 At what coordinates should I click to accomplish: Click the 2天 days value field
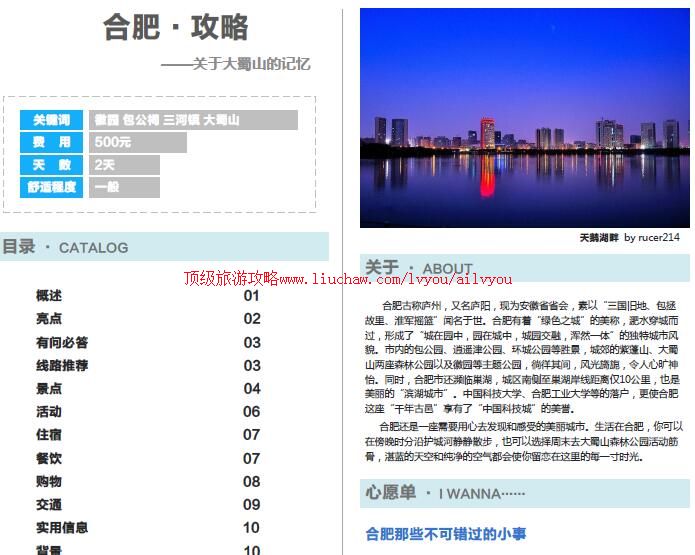pyautogui.click(x=124, y=165)
